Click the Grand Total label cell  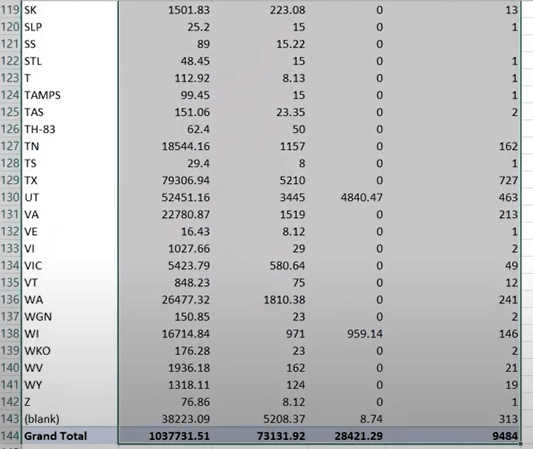(x=70, y=436)
